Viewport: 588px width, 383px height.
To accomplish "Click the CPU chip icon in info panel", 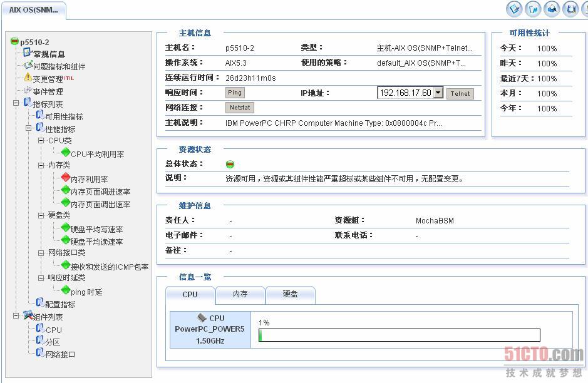I will pyautogui.click(x=202, y=317).
